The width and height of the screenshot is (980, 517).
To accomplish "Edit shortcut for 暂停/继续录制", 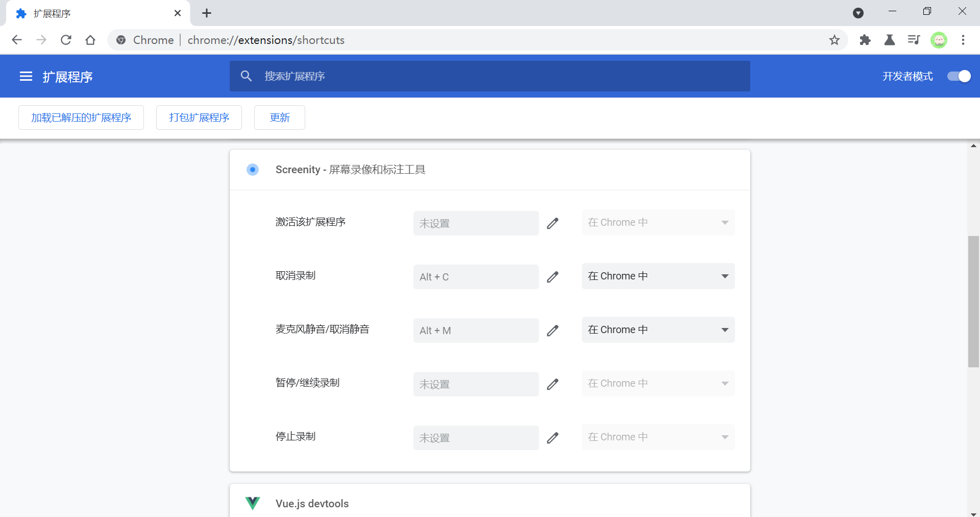I will [553, 384].
